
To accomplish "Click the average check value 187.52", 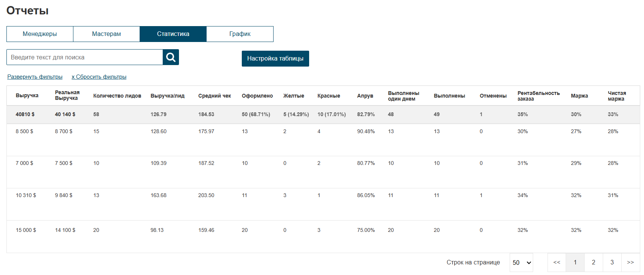I will click(206, 163).
